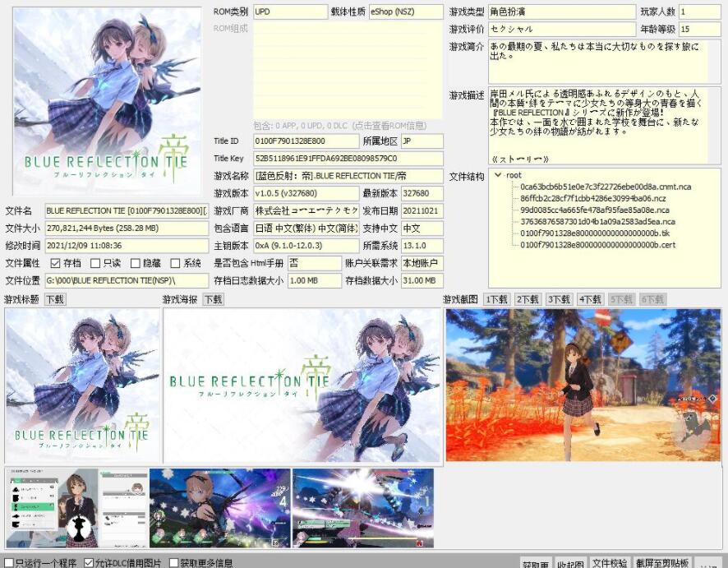This screenshot has width=728, height=568.
Task: Click the 游戏名称 game name field
Action: tap(348, 176)
